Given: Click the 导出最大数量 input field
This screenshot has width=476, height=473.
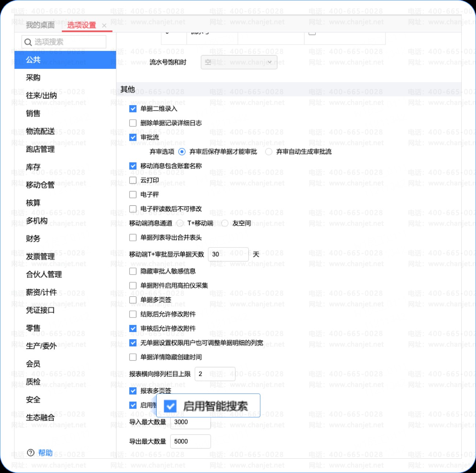Looking at the screenshot, I should [190, 441].
